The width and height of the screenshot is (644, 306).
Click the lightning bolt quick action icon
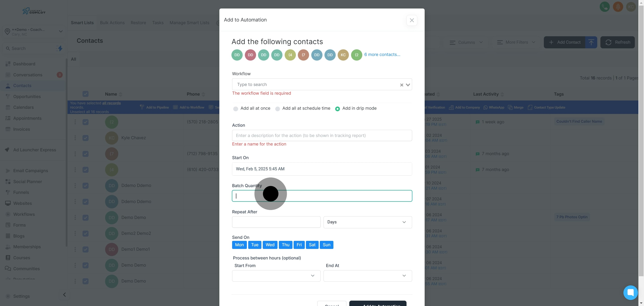60,48
